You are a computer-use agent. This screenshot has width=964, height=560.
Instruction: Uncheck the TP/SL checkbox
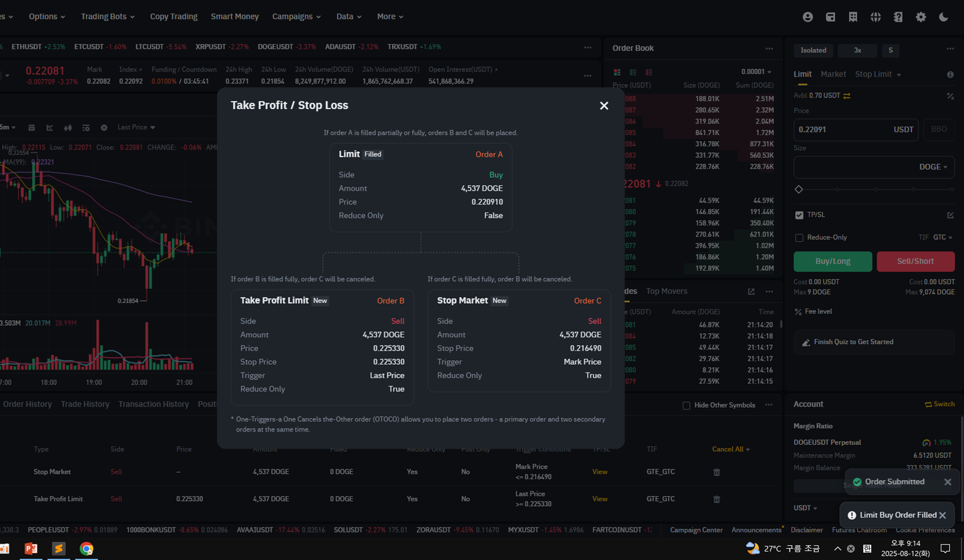click(799, 215)
